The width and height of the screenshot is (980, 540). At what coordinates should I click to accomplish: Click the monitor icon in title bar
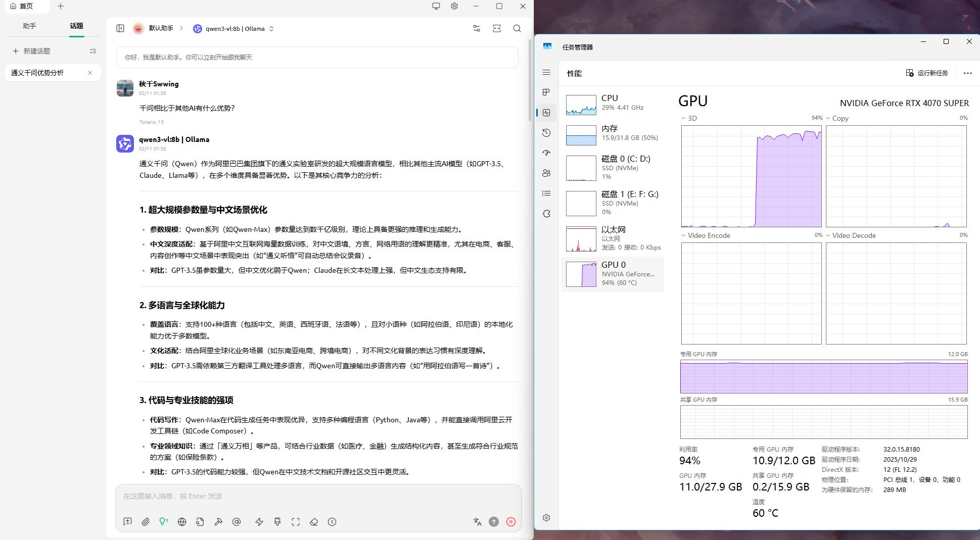436,6
